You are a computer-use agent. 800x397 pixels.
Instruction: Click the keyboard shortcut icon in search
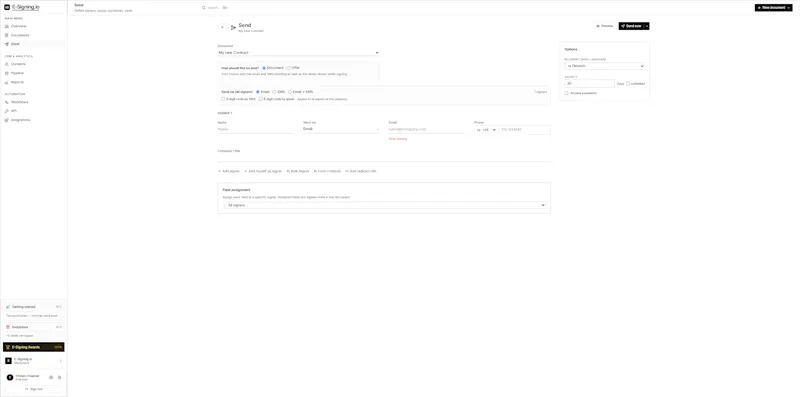click(x=225, y=8)
